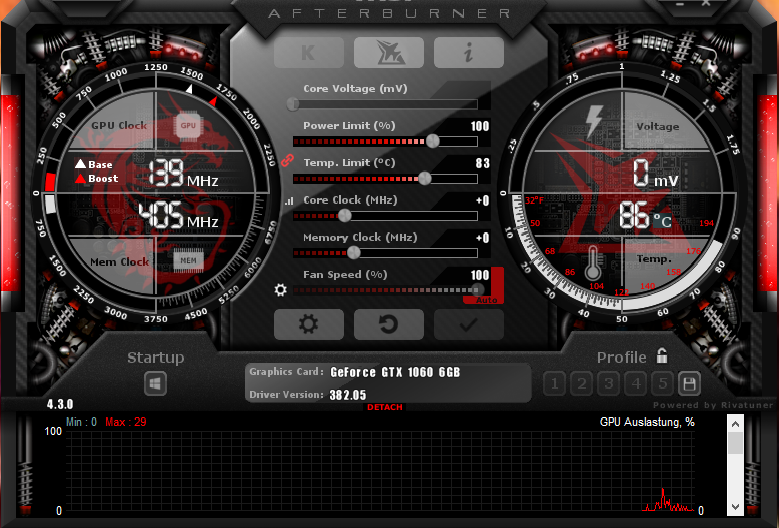Click the driver version 382.05 text

point(348,395)
